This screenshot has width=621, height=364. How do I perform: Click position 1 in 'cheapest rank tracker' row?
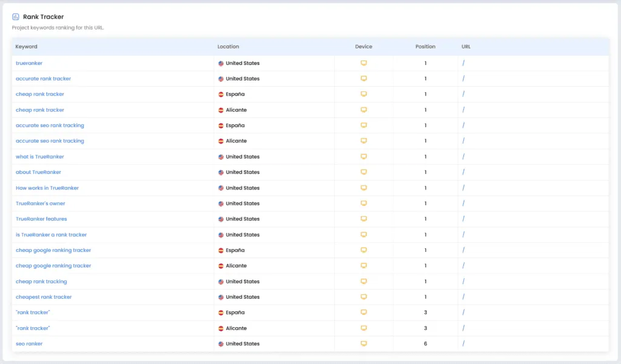pyautogui.click(x=425, y=297)
